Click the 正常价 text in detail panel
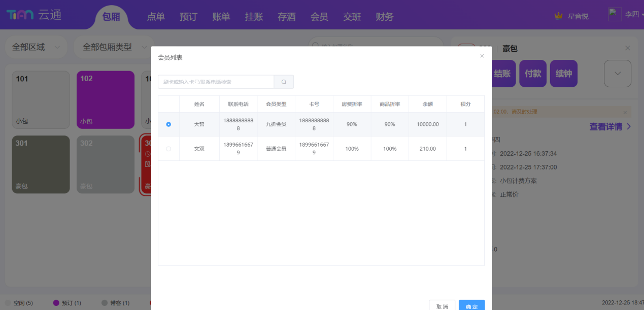 509,194
